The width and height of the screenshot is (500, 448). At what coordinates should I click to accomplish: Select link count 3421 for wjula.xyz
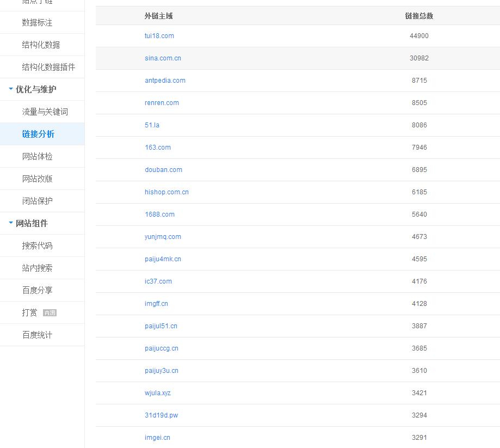tap(419, 393)
